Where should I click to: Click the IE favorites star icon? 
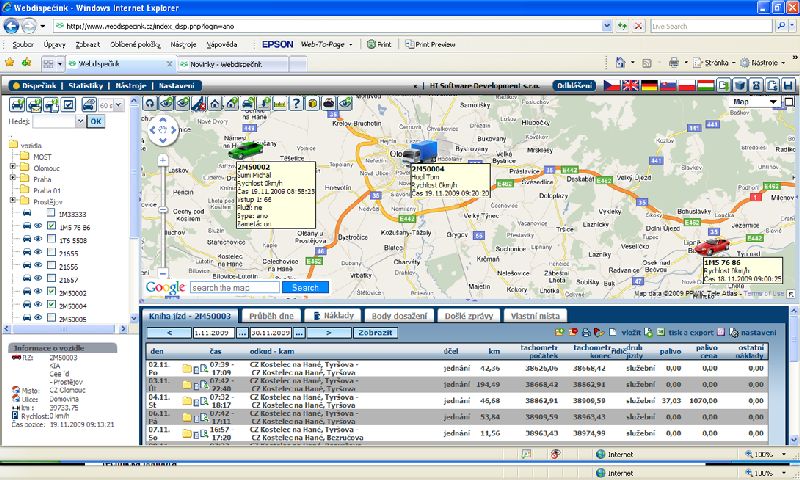10,62
